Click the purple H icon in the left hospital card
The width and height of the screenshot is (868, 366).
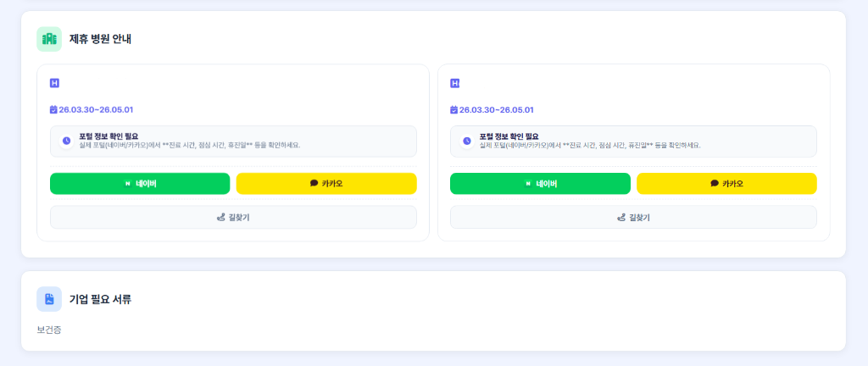tap(54, 83)
